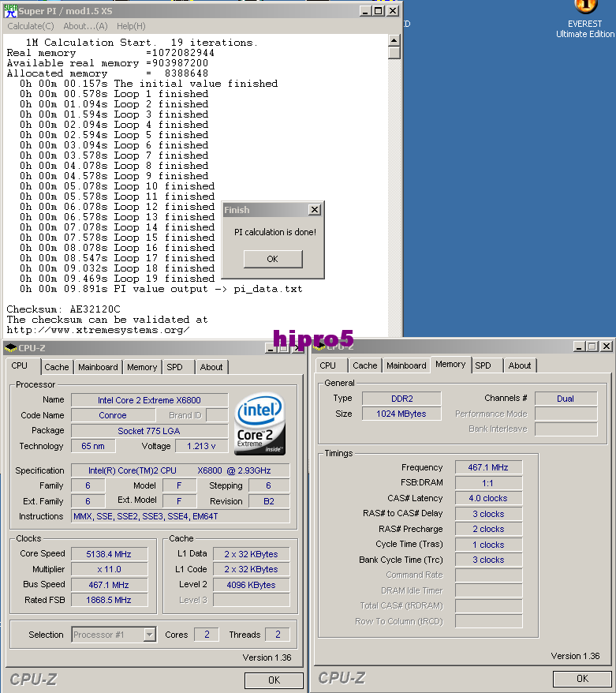Viewport: 616px width, 693px height.
Task: Click the Technology value 65 nm
Action: (93, 446)
